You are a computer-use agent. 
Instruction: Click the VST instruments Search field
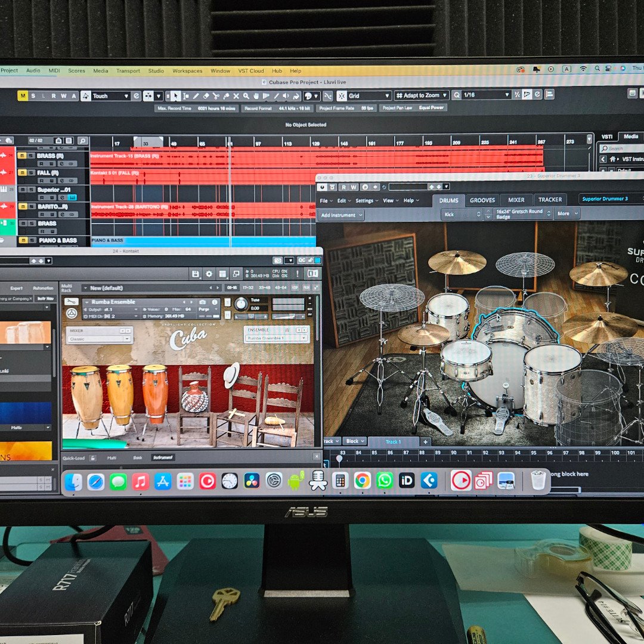pos(621,148)
